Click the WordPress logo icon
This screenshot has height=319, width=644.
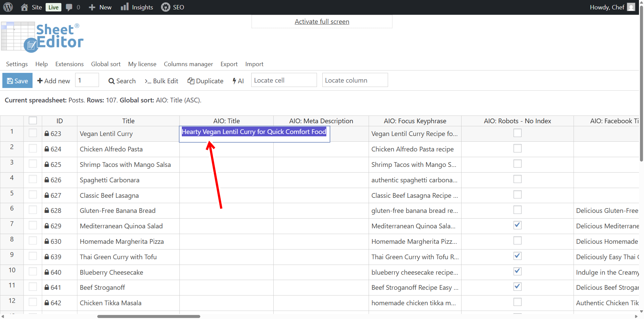point(8,7)
